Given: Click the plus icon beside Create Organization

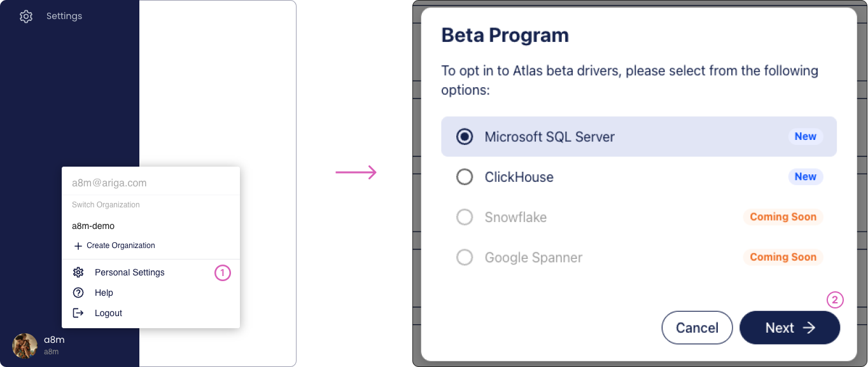Looking at the screenshot, I should click(78, 246).
